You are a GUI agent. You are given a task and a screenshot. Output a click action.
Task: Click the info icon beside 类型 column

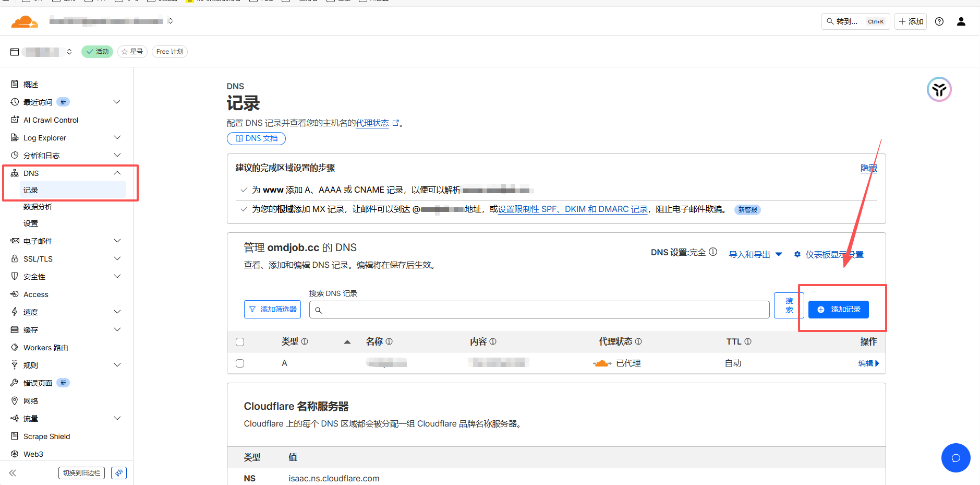tap(305, 341)
